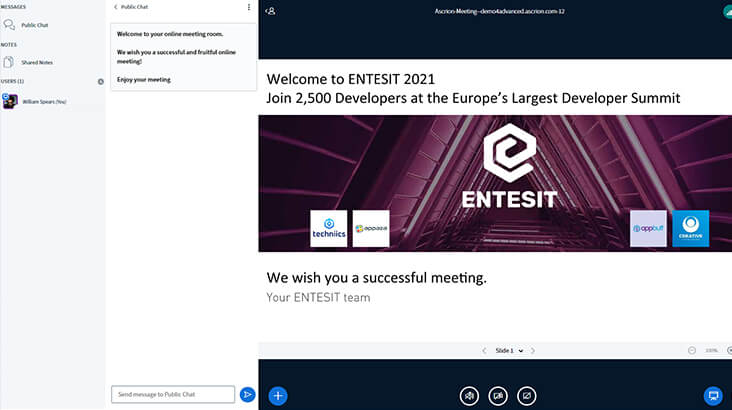Zoom out the presentation with minus button
The image size is (732, 410).
coord(692,351)
